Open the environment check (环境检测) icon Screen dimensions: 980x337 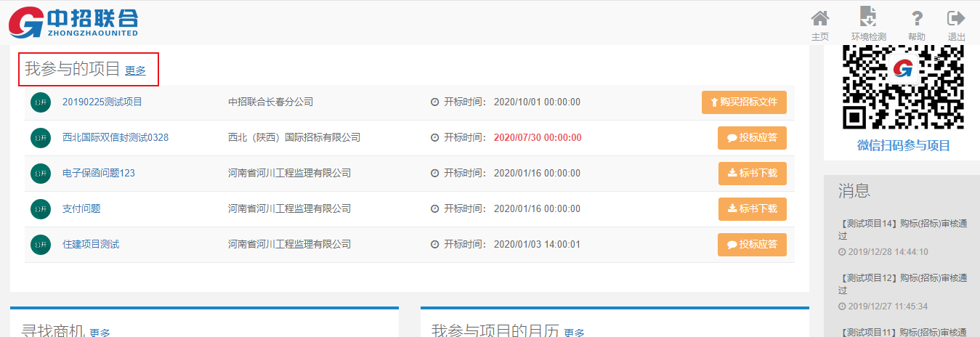click(x=868, y=19)
